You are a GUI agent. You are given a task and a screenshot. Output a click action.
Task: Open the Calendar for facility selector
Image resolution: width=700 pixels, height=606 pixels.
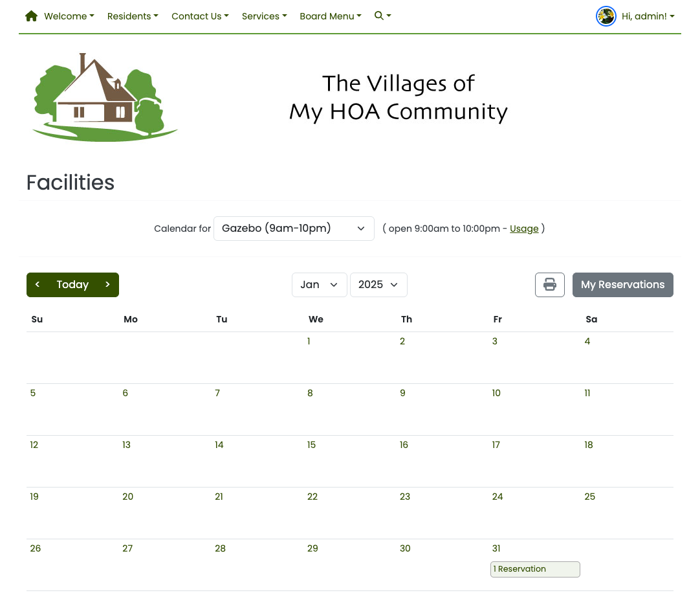tap(293, 228)
